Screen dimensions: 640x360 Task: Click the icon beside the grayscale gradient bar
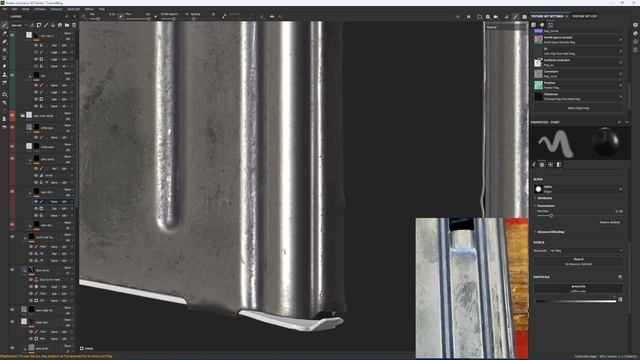coord(620,300)
